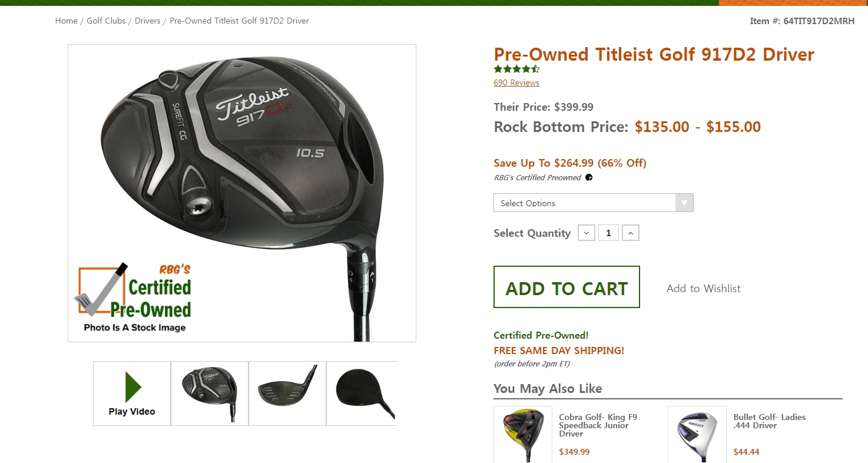The image size is (868, 463).
Task: Open Cobra King F9 Speedback driver image
Action: 522,434
